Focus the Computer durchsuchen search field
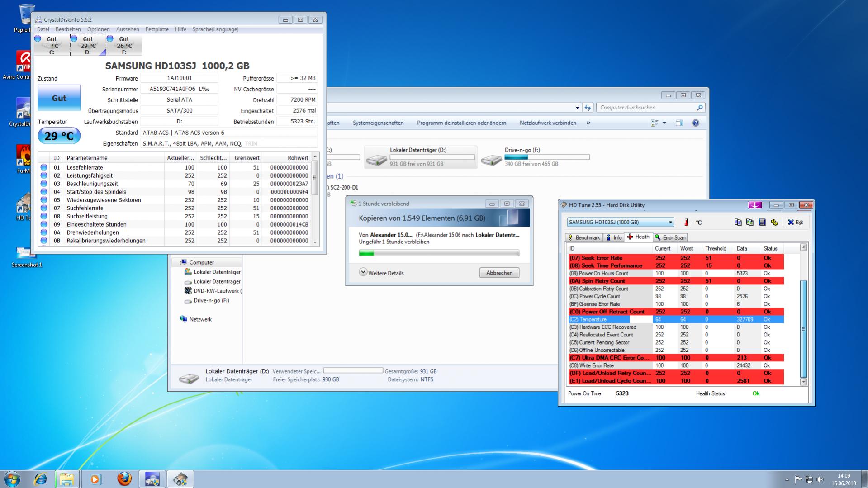 (647, 108)
